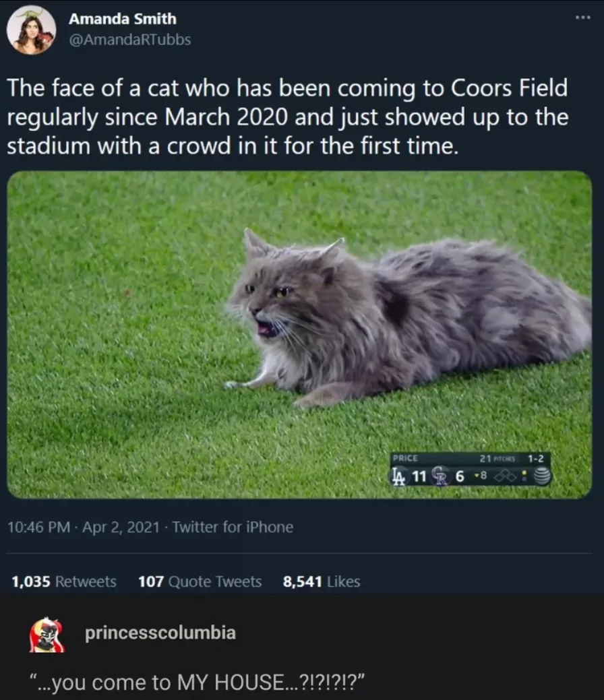This screenshot has height=700, width=604.
Task: Click the 10:46 PM timestamp
Action: [39, 528]
